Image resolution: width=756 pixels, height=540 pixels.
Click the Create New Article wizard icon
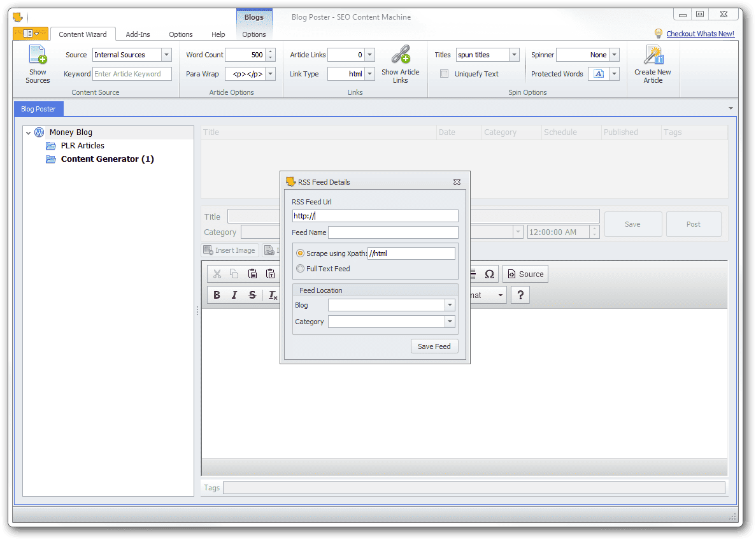[653, 55]
